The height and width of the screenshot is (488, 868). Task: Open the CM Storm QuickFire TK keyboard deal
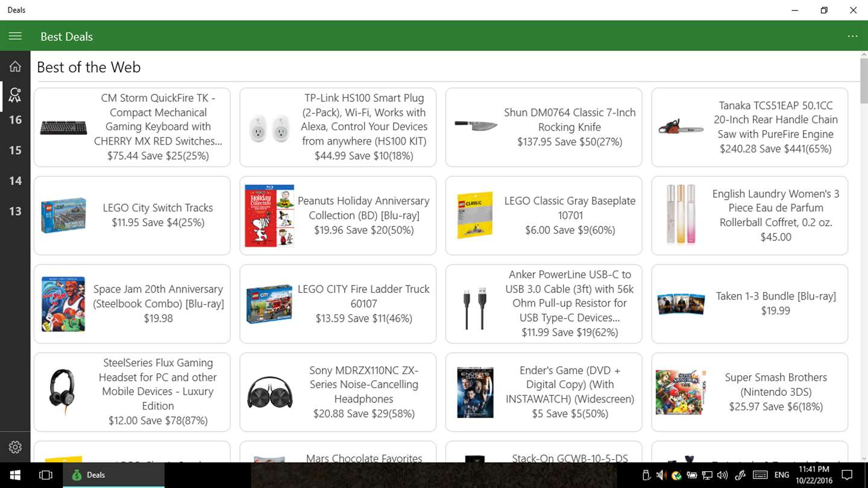pos(132,127)
